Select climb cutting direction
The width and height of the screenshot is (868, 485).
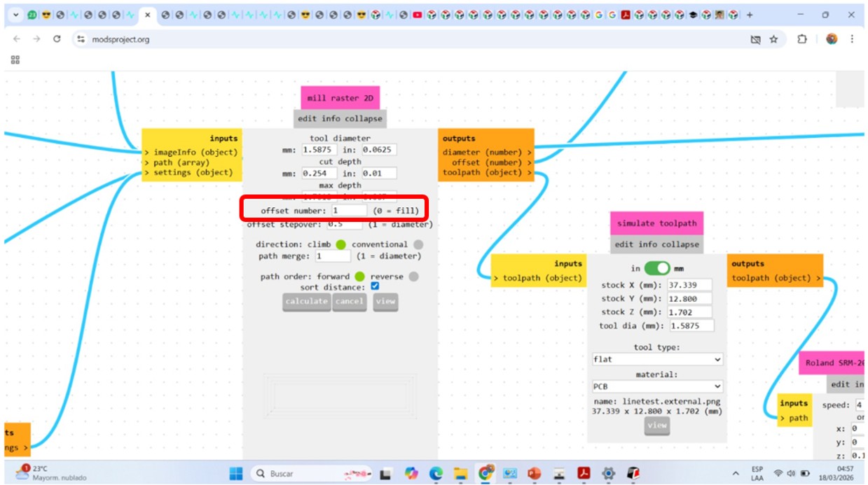[340, 244]
